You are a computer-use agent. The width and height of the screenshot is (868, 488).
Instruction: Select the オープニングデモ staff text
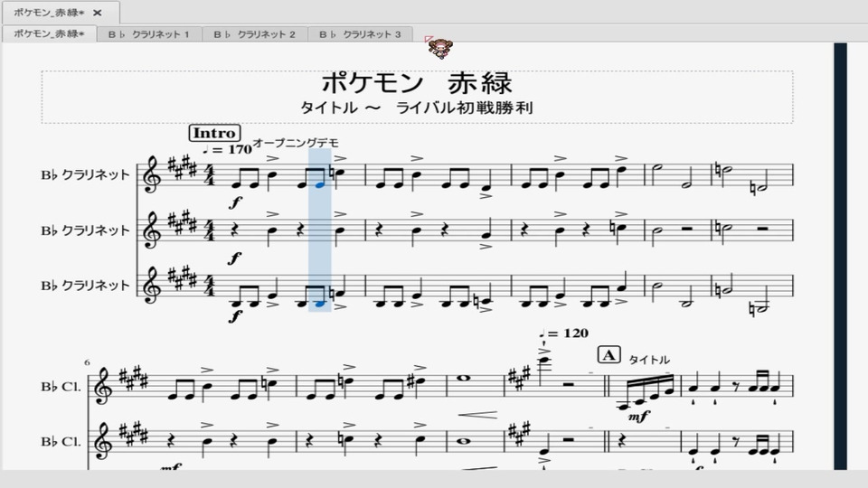[x=296, y=143]
